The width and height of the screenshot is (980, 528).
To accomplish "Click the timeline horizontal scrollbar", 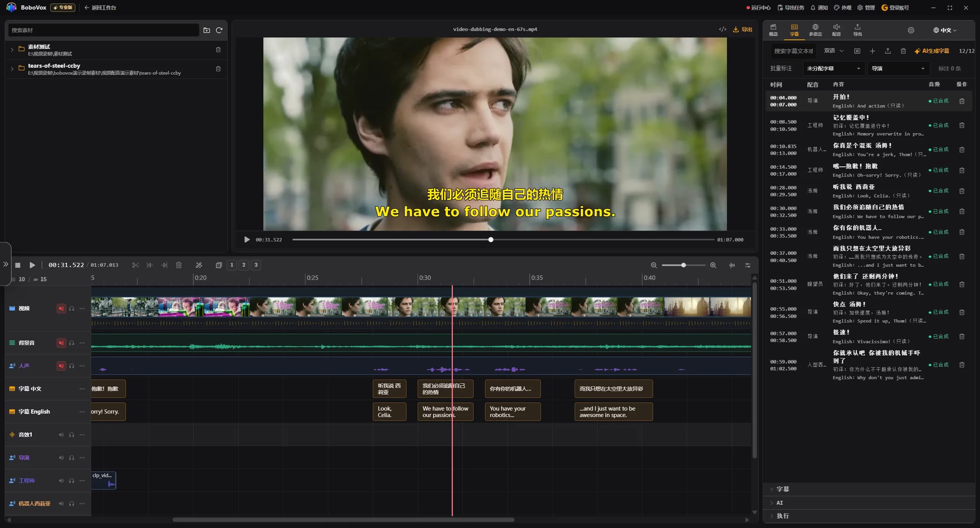I will pos(343,520).
